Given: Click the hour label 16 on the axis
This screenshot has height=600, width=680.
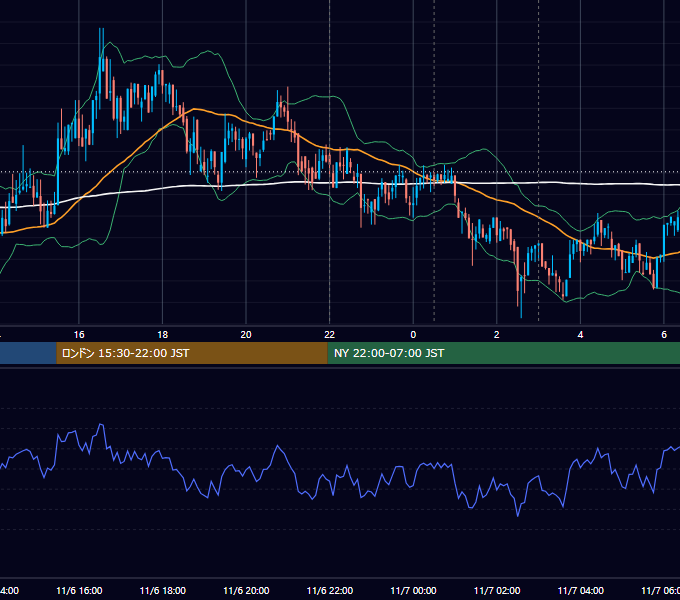Looking at the screenshot, I should click(79, 335).
